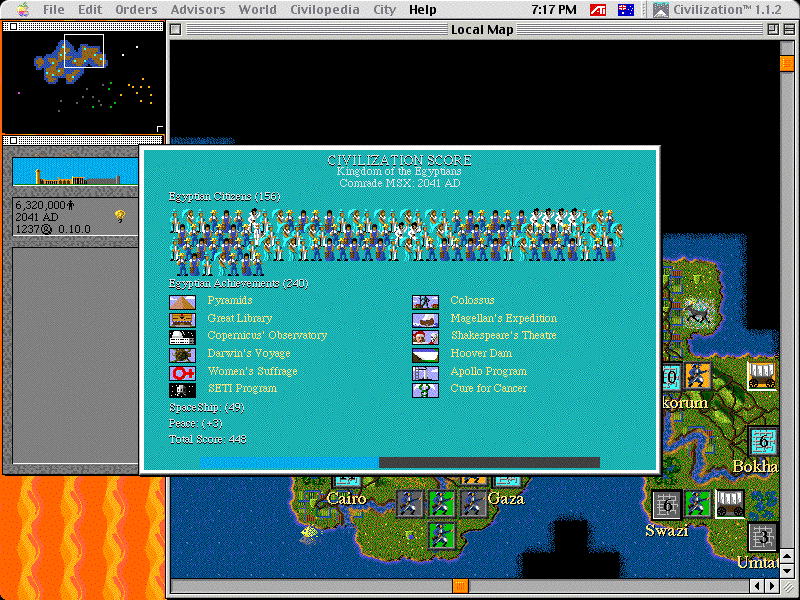Click the score dialog progress bar

tap(399, 462)
